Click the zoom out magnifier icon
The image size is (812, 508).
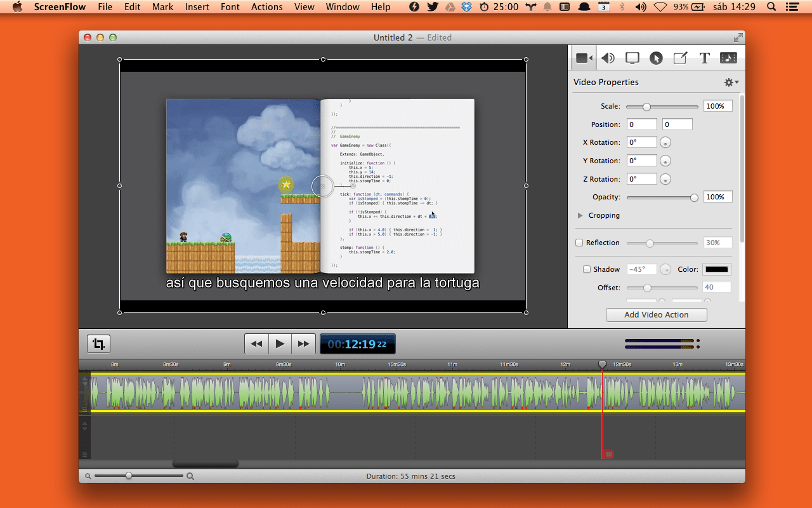click(x=88, y=476)
